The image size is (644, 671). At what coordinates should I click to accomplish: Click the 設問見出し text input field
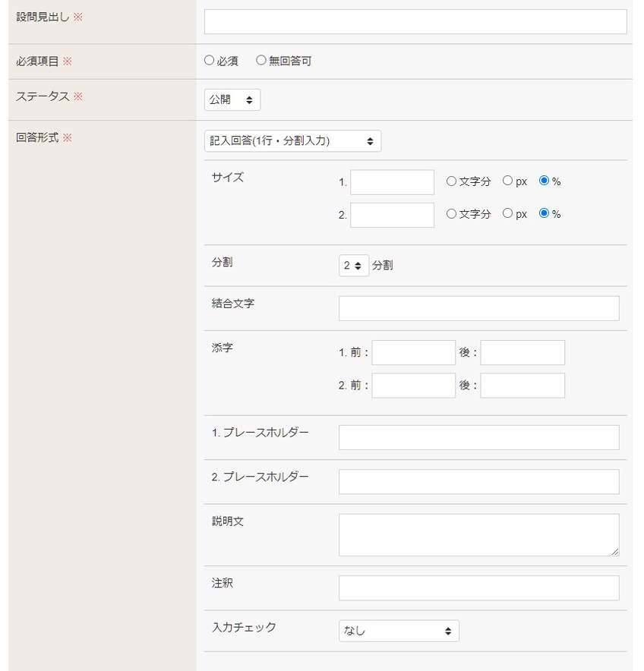tap(415, 22)
